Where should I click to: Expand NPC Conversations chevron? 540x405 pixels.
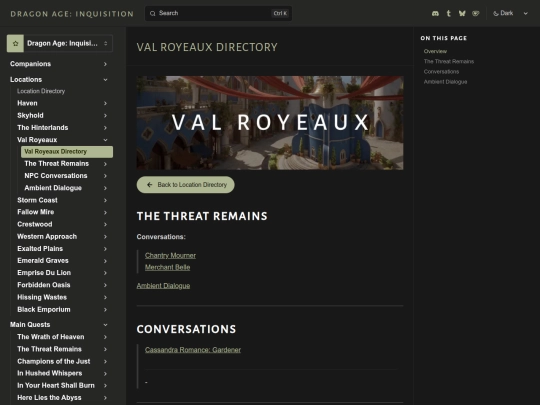(105, 176)
